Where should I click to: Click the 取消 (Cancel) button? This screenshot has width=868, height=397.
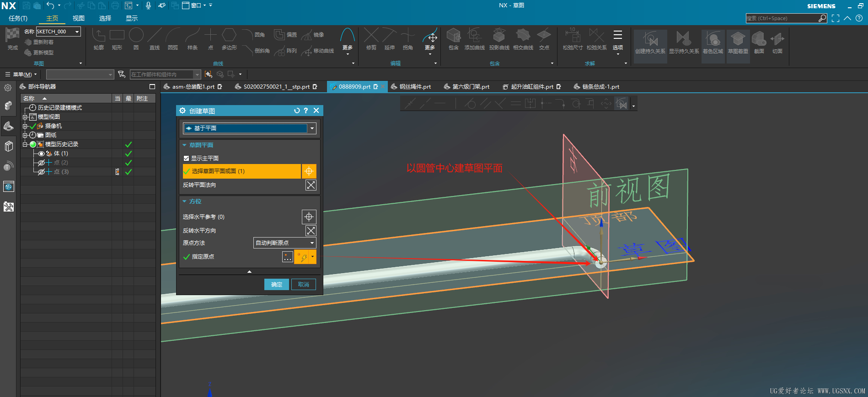(x=304, y=284)
